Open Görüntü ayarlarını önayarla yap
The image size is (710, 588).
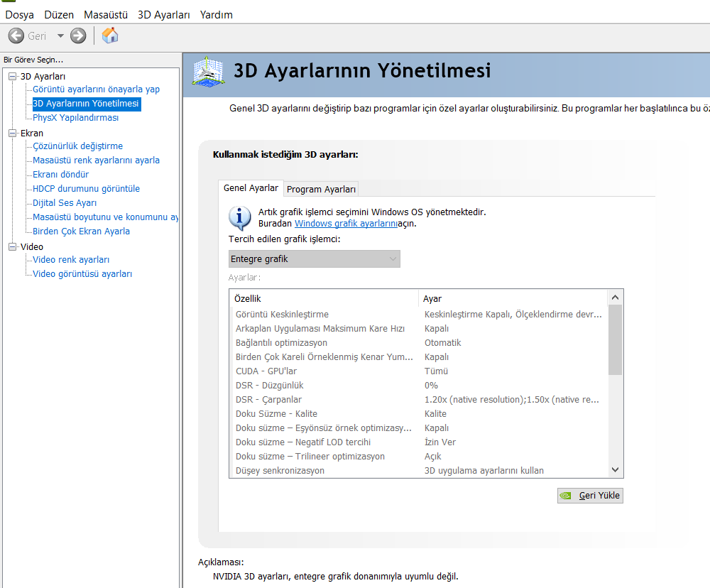tap(96, 89)
